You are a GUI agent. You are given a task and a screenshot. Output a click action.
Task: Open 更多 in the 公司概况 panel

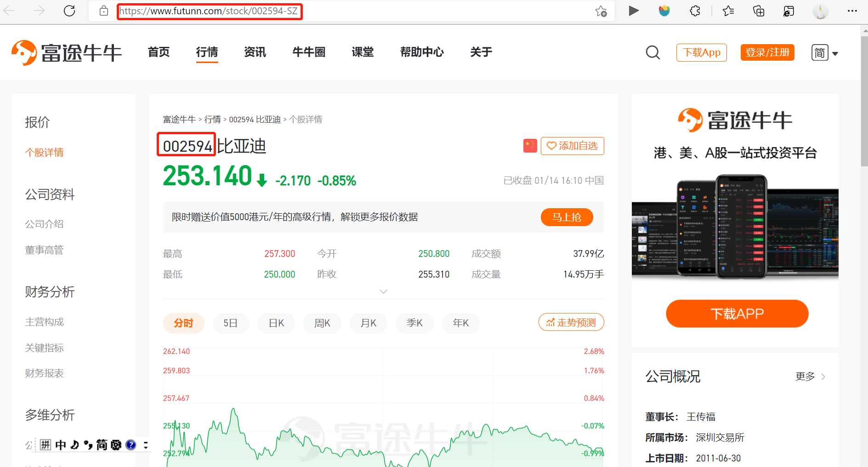(805, 376)
